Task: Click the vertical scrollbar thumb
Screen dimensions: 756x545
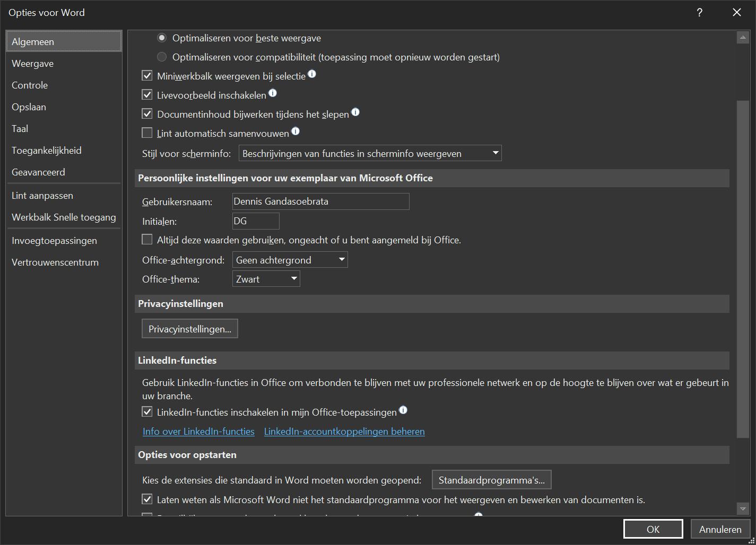Action: pyautogui.click(x=743, y=265)
